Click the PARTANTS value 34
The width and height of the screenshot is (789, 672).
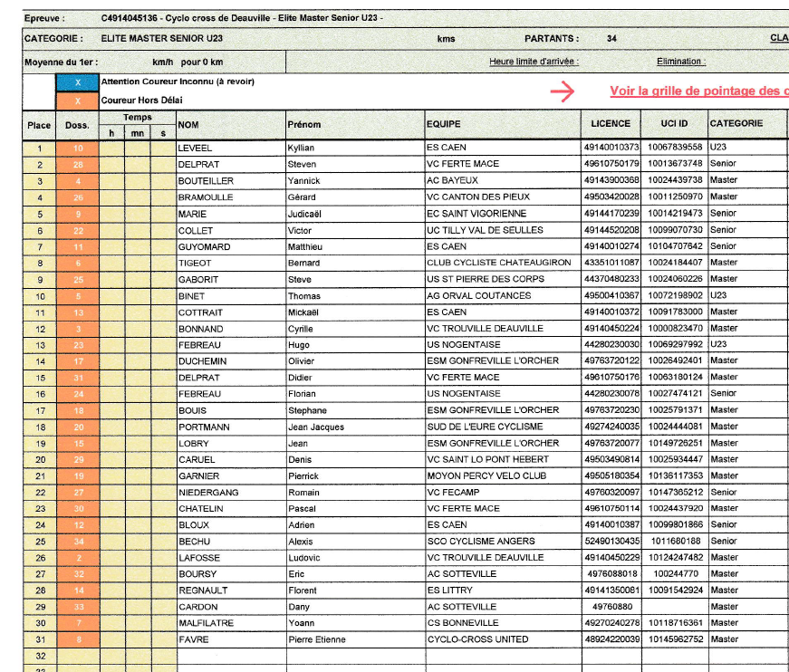pos(611,38)
